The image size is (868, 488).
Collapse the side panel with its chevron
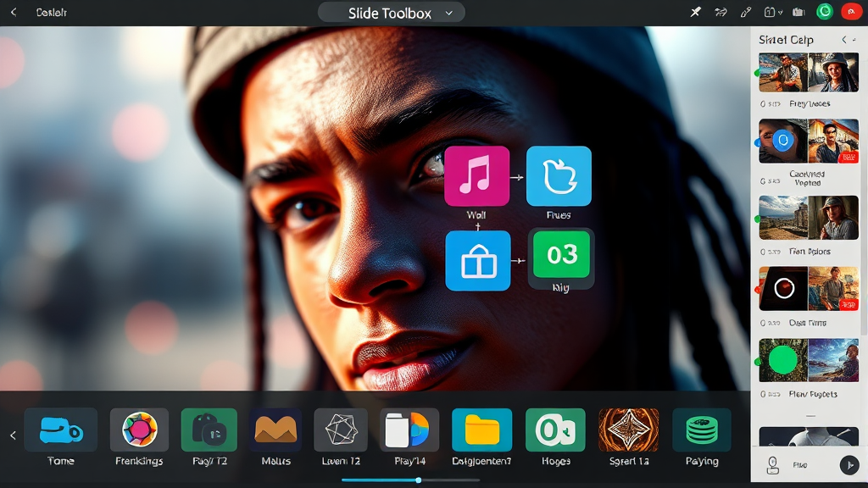click(843, 40)
